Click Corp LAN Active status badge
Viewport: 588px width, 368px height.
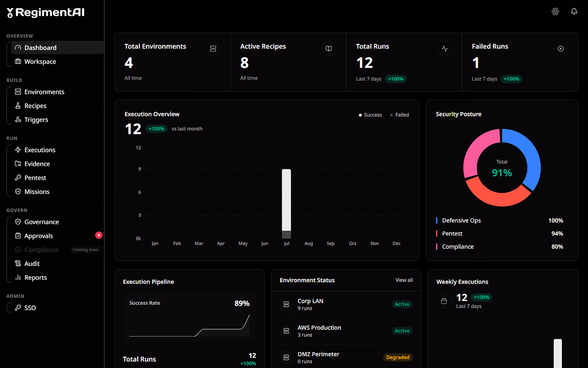coord(402,304)
